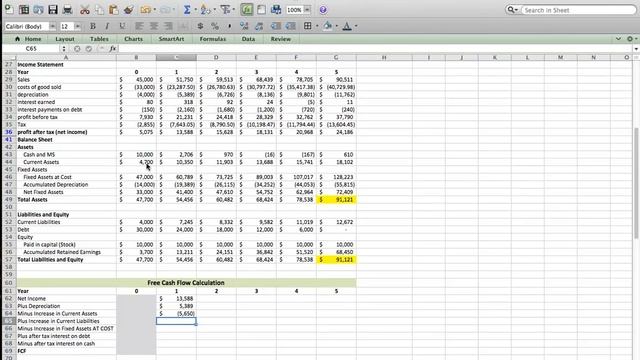Screen dimensions: 640x360
Task: Apply percent style format
Action: pyautogui.click(x=215, y=26)
